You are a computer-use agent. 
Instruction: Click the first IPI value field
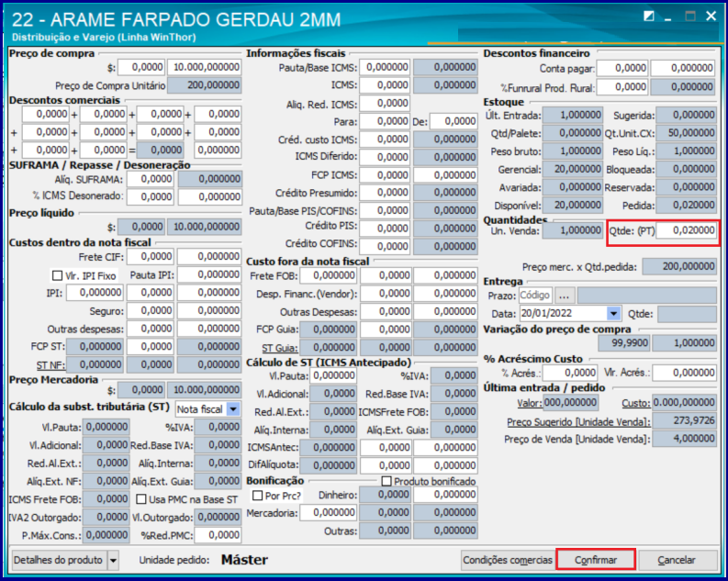(x=95, y=293)
